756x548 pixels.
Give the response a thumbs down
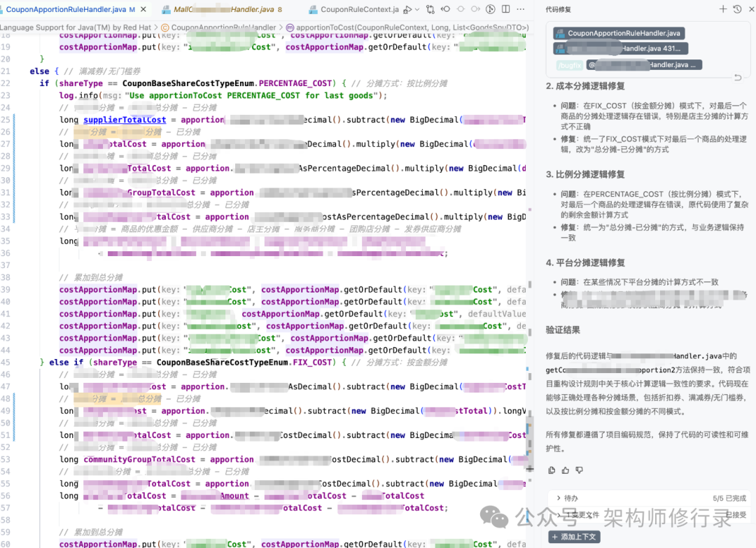(579, 470)
